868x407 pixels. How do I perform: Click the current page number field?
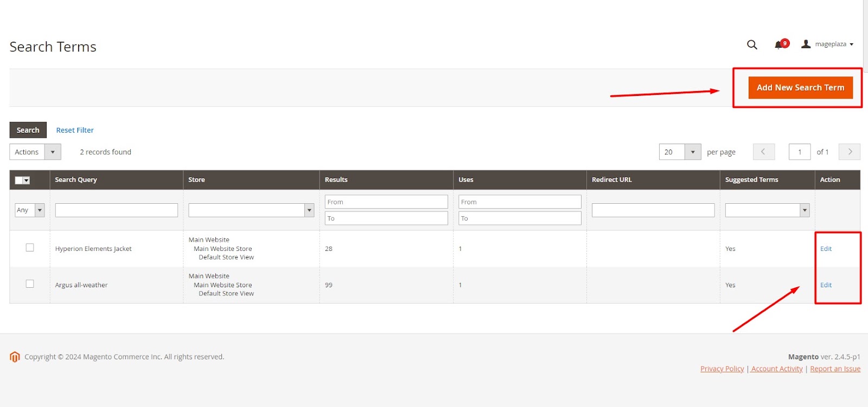800,152
